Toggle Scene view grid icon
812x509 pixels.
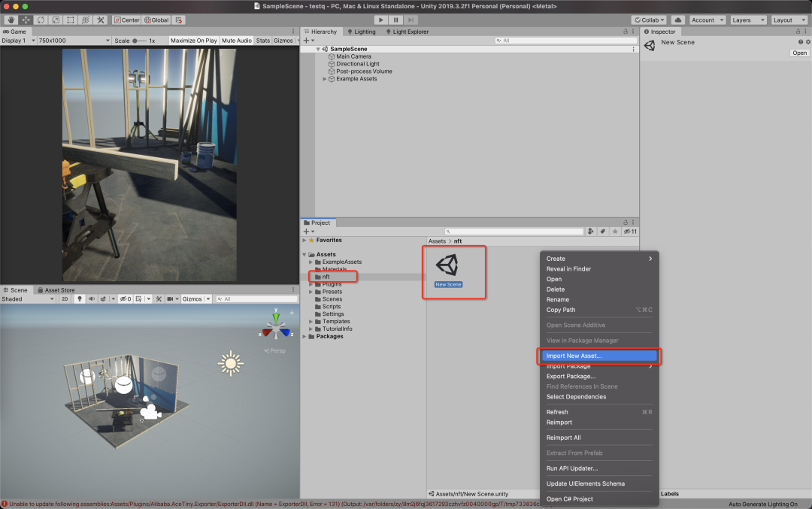pyautogui.click(x=139, y=298)
